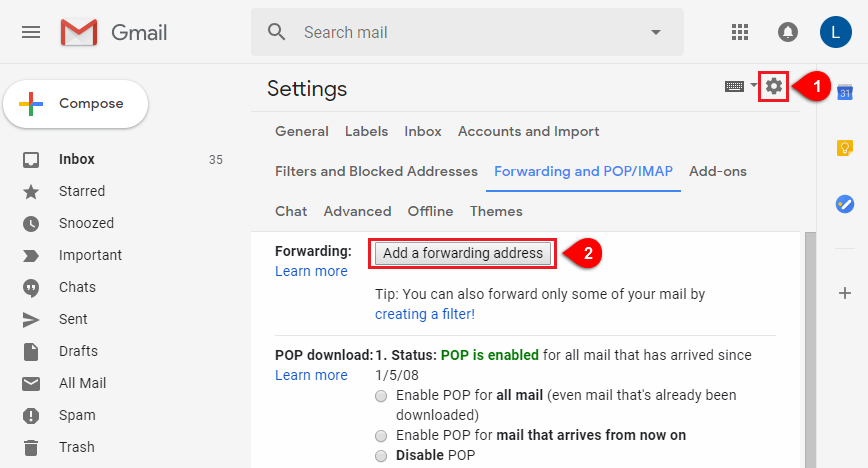Open Google Keep lightbulb icon
Viewport: 868px width, 468px height.
click(845, 148)
